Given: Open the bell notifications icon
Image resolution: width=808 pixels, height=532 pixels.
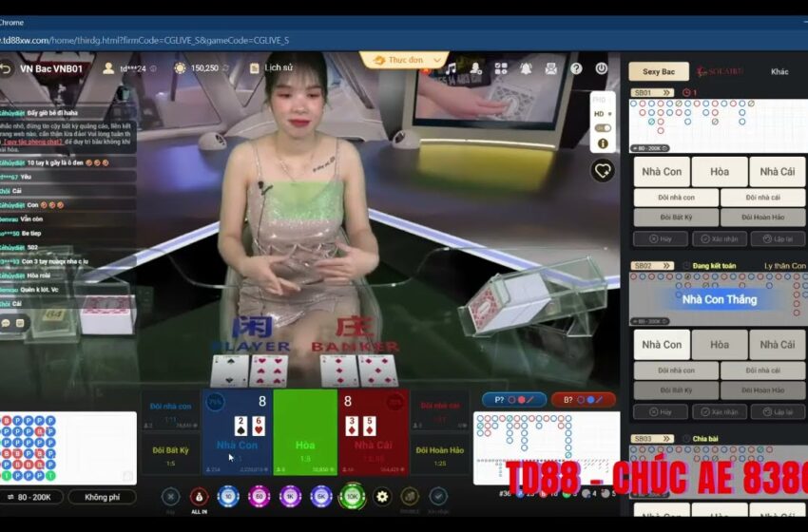Looking at the screenshot, I should 526,68.
